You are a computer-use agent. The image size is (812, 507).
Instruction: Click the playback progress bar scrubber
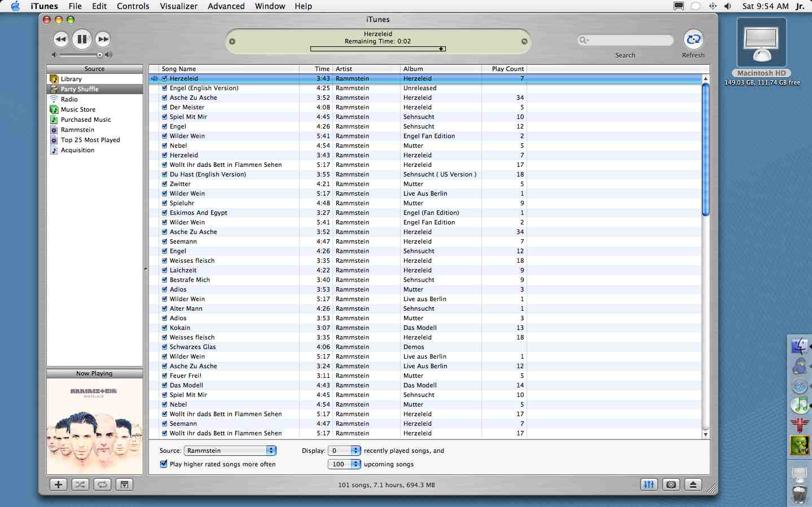[441, 49]
